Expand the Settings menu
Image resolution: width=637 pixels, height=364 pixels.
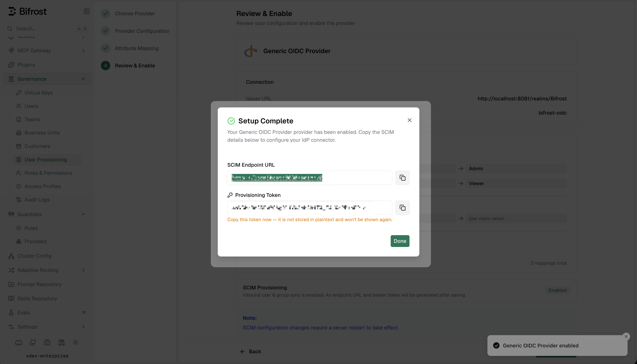(x=47, y=327)
